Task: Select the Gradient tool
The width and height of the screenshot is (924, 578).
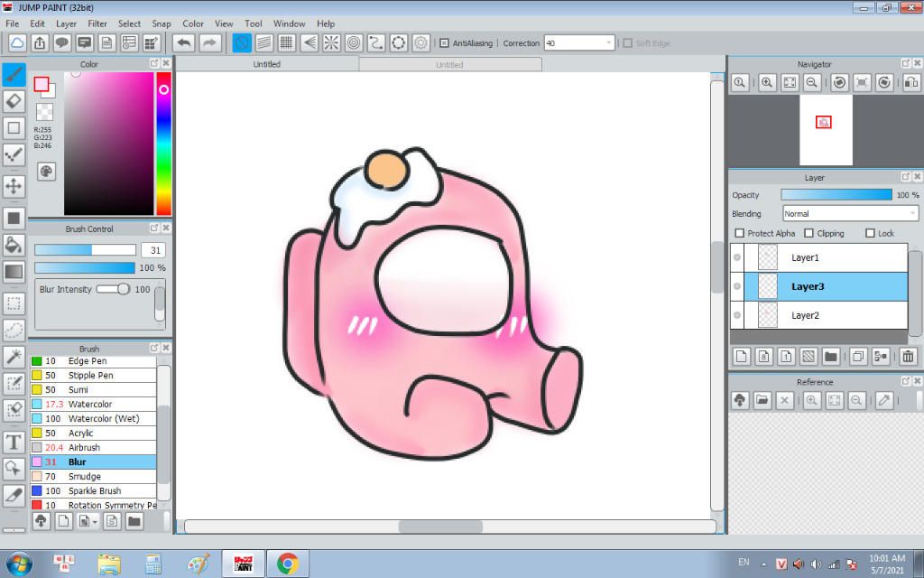Action: (x=14, y=272)
